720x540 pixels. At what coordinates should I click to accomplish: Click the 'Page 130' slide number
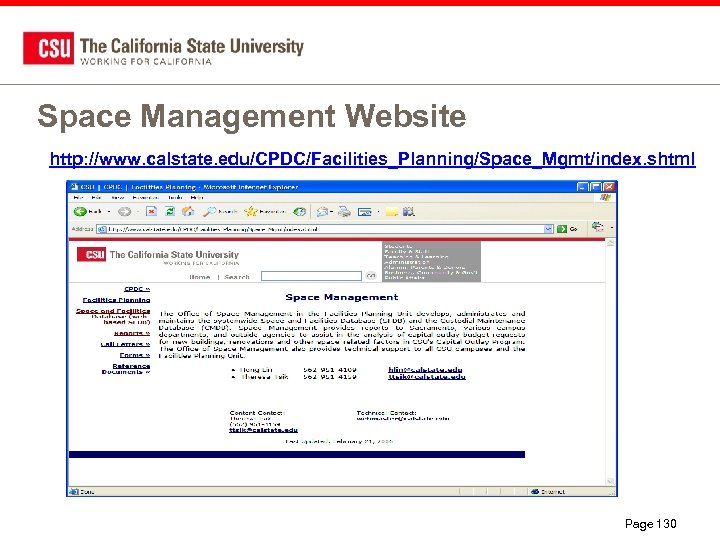[x=651, y=523]
